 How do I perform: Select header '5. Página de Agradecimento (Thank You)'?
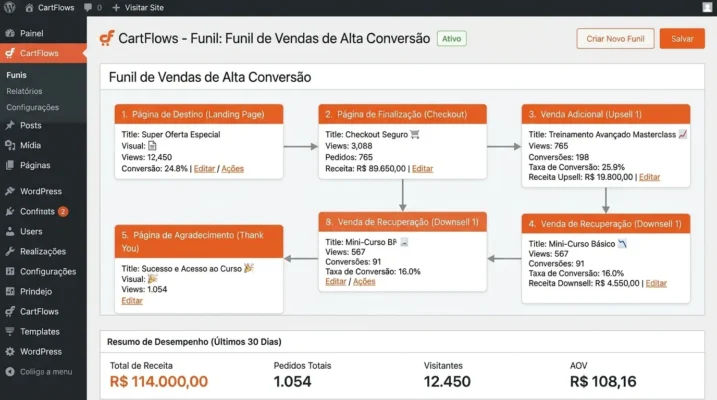click(x=199, y=241)
